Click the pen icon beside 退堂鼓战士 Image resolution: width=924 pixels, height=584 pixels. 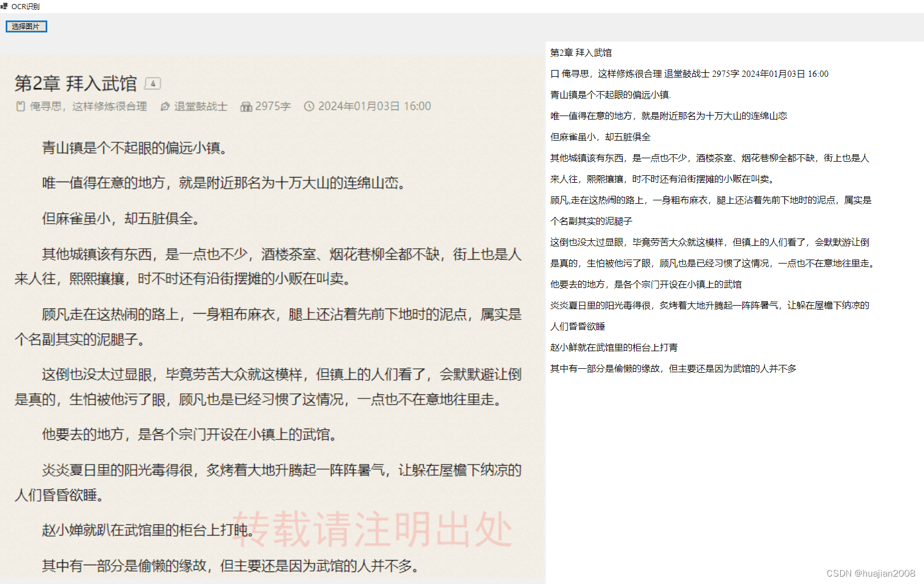click(165, 106)
